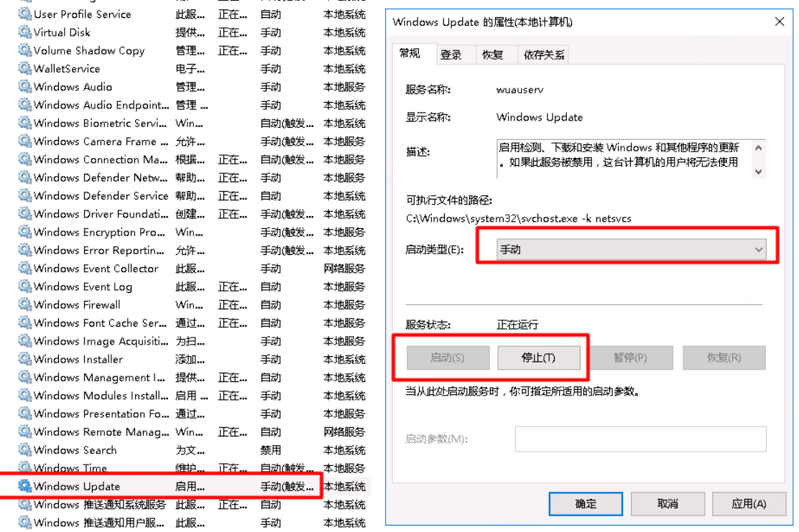Click the Windows Firewall service icon
Viewport: 799px width, 532px height.
[x=24, y=304]
